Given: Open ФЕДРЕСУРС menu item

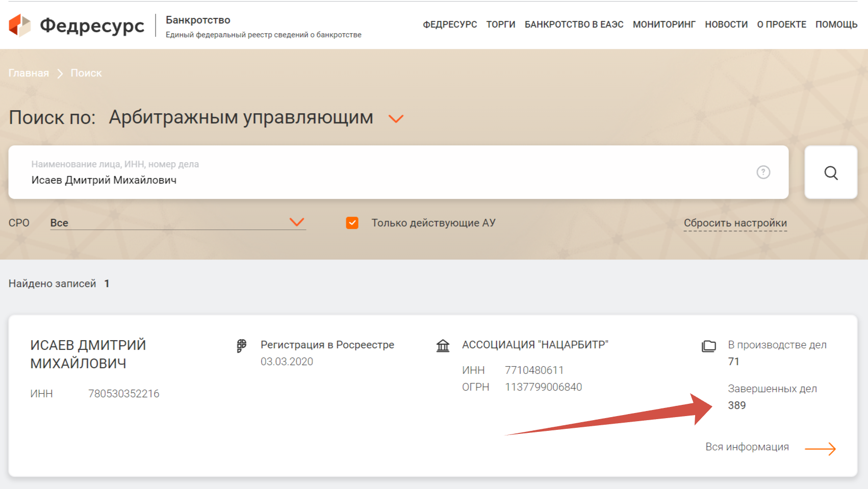Looking at the screenshot, I should coord(450,24).
